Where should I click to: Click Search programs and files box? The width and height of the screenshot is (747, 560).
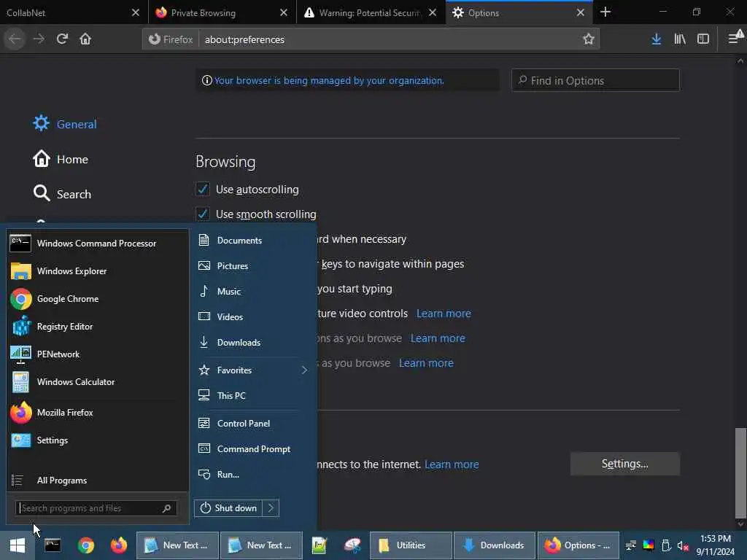tap(96, 508)
